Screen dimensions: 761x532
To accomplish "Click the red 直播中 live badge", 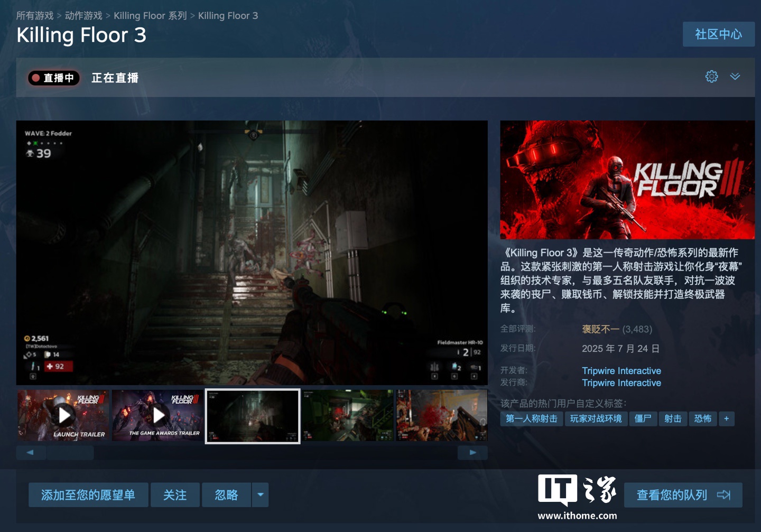I will point(53,78).
